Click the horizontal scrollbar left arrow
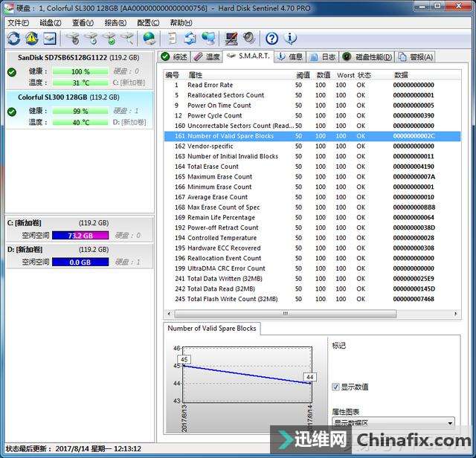 point(169,314)
